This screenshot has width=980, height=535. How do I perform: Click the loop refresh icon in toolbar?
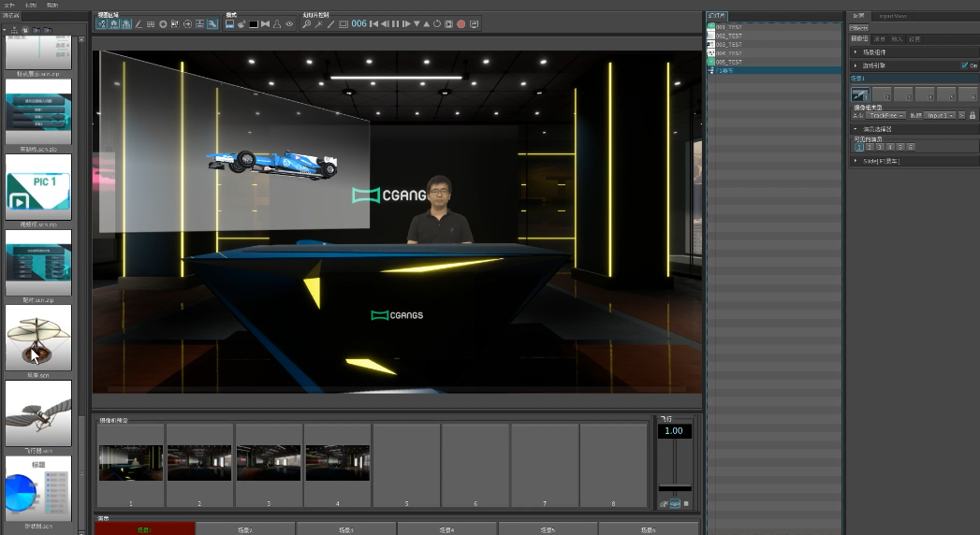pyautogui.click(x=436, y=23)
